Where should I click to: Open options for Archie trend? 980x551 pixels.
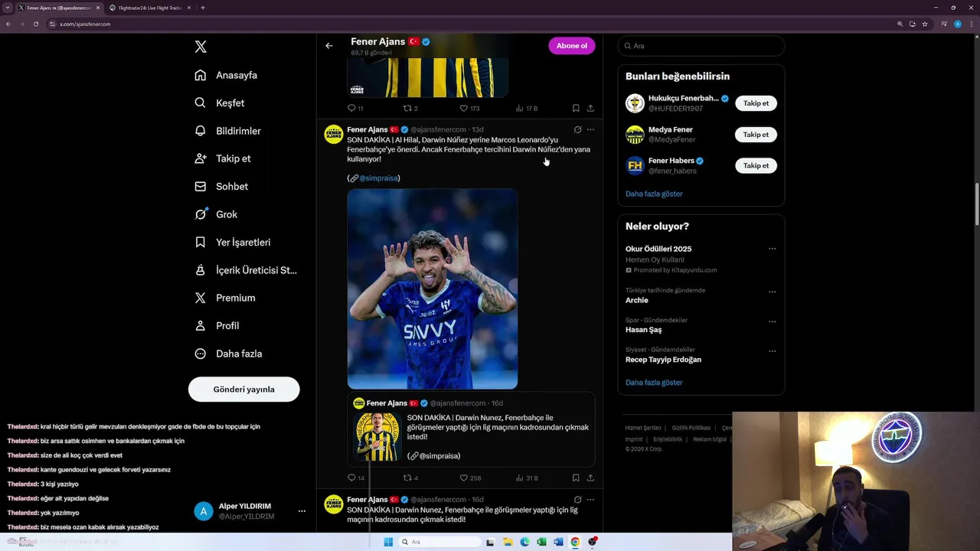tap(772, 292)
